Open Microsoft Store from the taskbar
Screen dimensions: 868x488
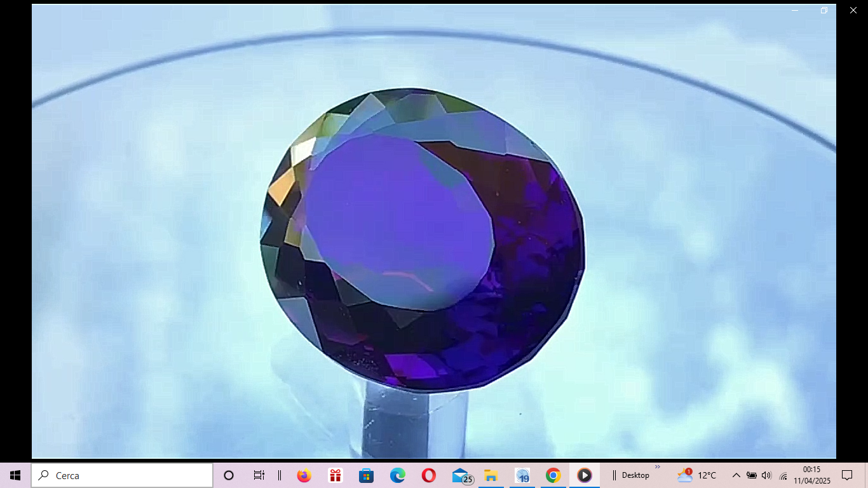tap(366, 475)
